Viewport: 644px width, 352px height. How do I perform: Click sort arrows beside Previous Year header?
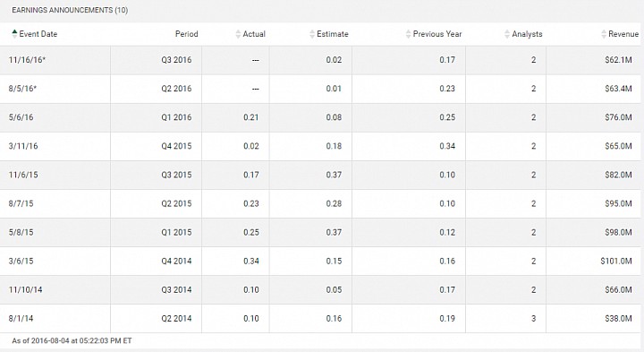tap(408, 34)
